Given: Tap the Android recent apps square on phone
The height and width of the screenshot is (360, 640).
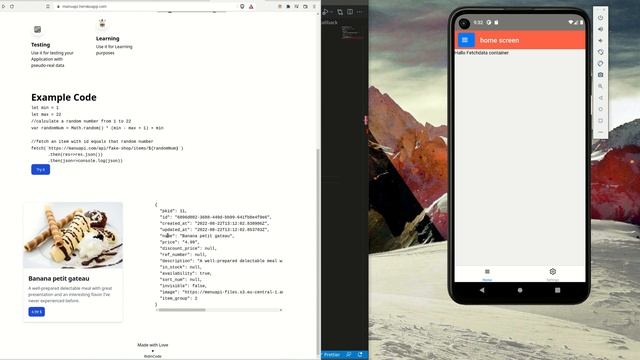Looking at the screenshot, I should point(558,290).
